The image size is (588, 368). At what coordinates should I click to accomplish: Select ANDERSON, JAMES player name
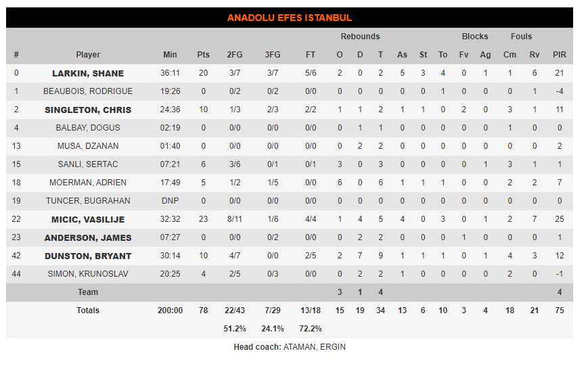pos(88,238)
